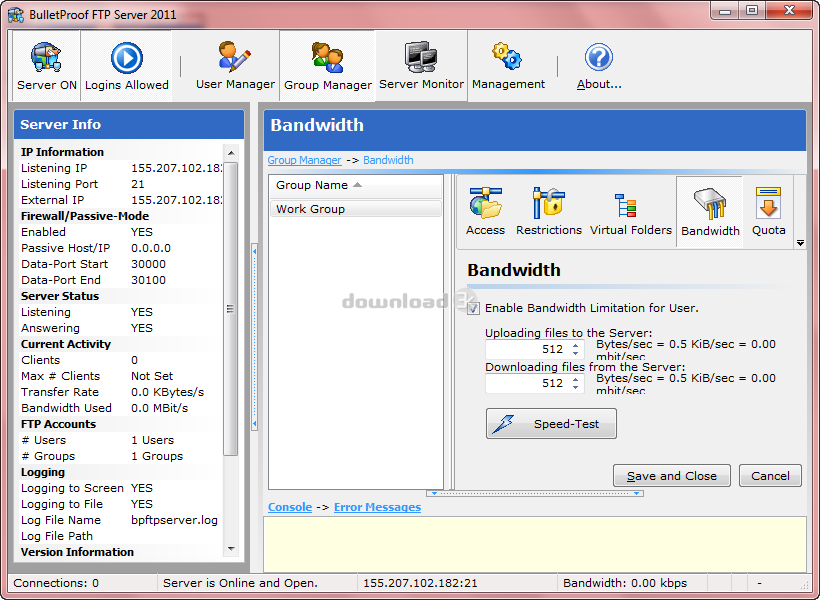The image size is (820, 600).
Task: Switch to the Restrictions tab
Action: (x=549, y=212)
